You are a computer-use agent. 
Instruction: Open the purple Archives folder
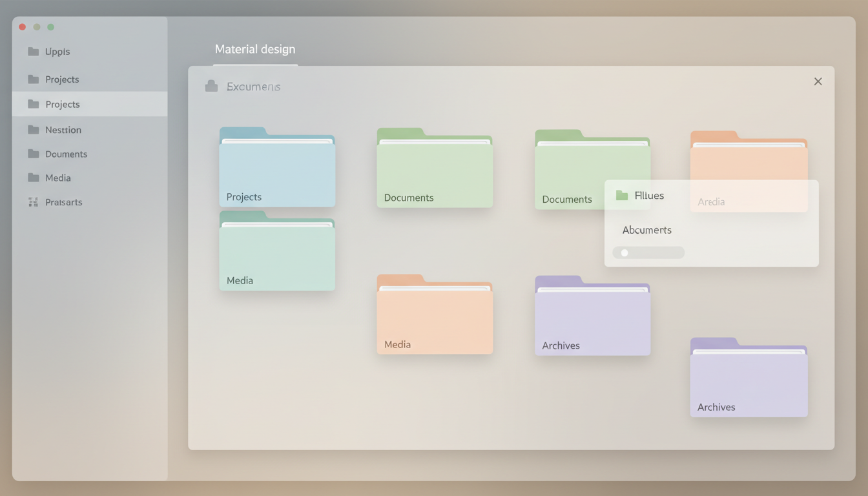point(592,316)
